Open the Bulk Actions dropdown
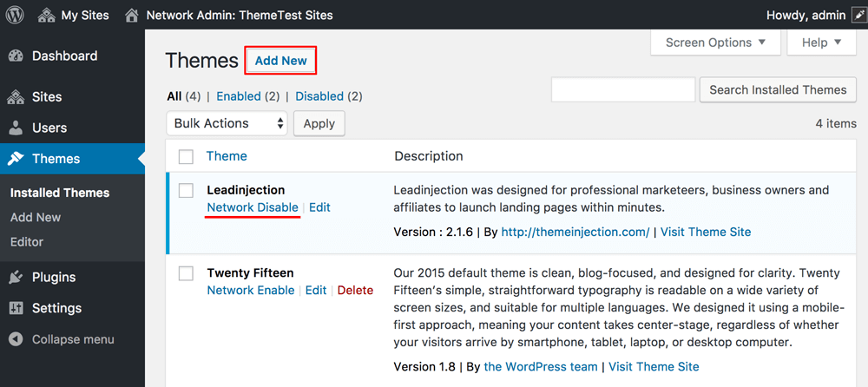Viewport: 868px width, 387px height. pos(227,123)
